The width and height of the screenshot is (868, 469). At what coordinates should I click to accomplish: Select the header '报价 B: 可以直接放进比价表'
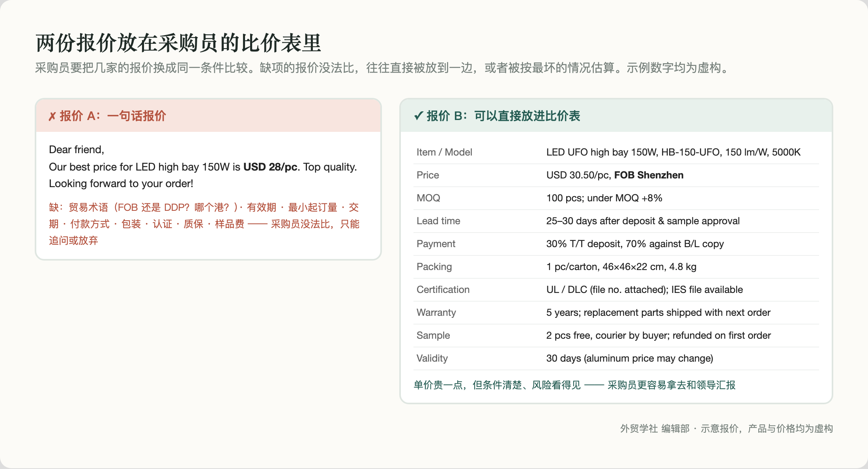pyautogui.click(x=503, y=116)
